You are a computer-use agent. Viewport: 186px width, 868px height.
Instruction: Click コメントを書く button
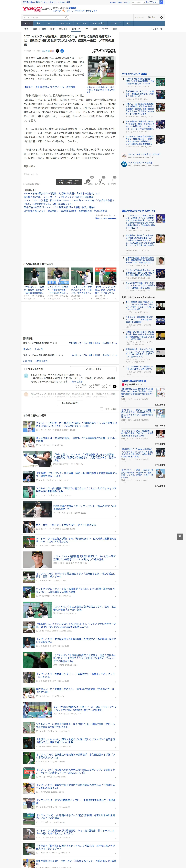point(93,369)
